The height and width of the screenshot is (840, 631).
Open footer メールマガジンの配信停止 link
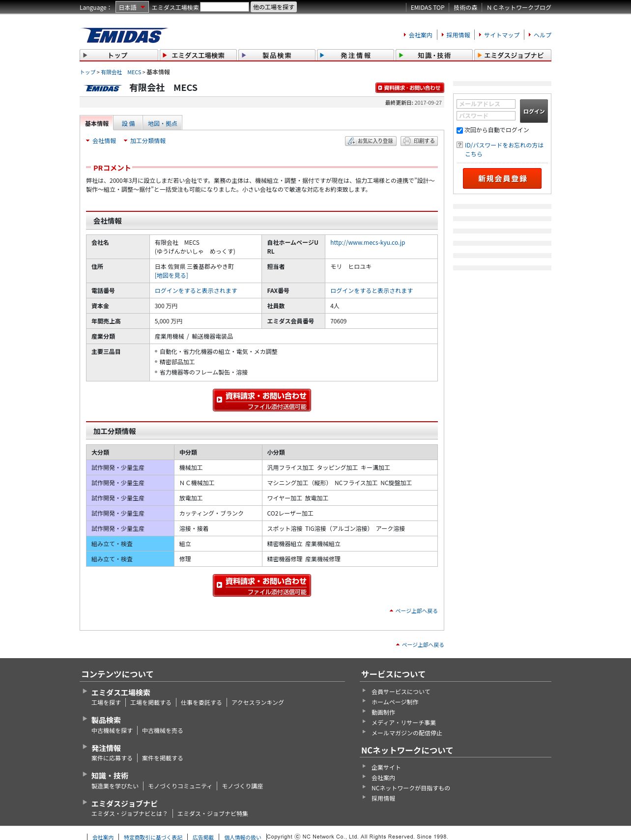click(407, 733)
